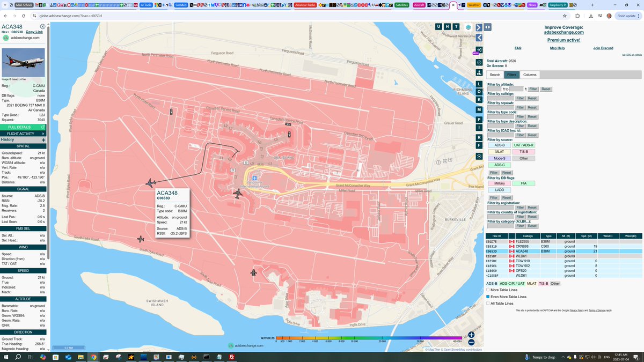This screenshot has width=644, height=362.
Task: Click the selected ACA348 aircraft icon on map
Action: coord(150,183)
